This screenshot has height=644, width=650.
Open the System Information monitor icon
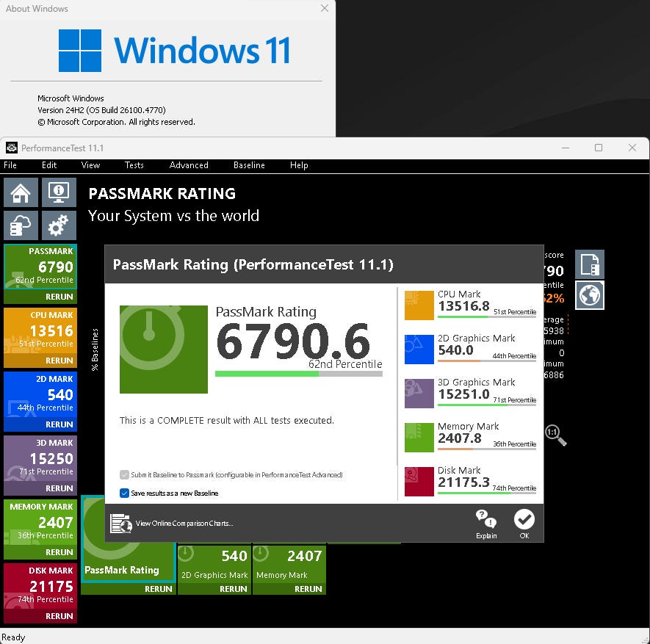59,192
